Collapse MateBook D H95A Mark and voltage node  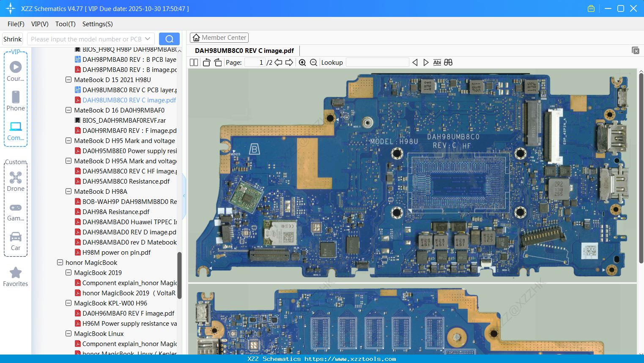(x=69, y=161)
